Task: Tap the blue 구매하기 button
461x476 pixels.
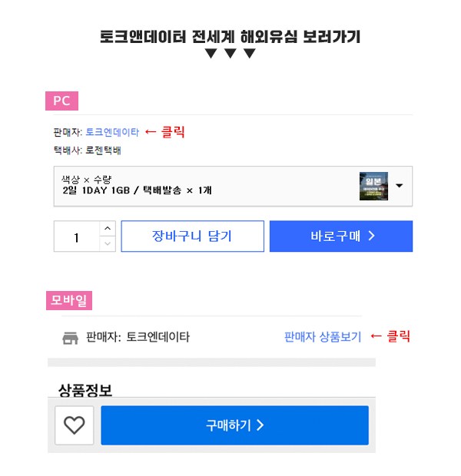Action: (234, 425)
